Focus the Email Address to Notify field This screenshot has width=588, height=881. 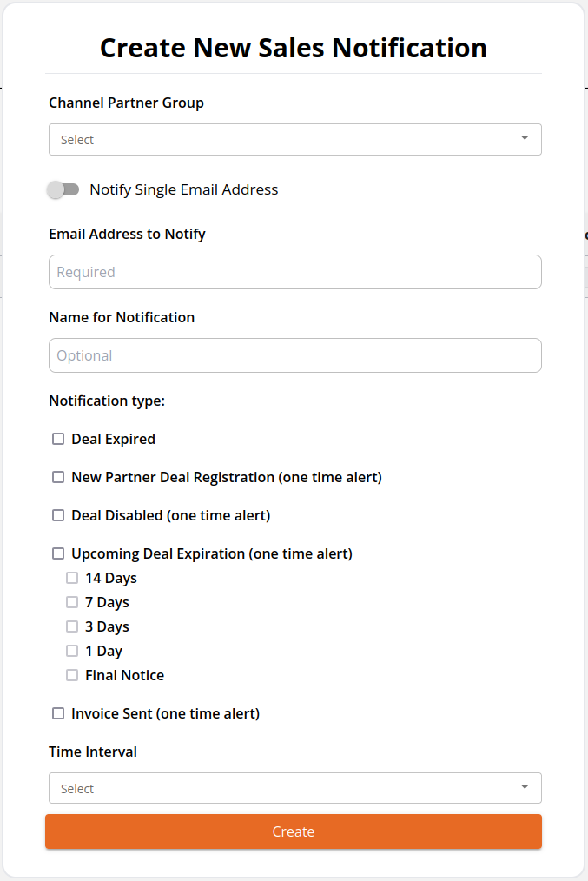pos(294,272)
